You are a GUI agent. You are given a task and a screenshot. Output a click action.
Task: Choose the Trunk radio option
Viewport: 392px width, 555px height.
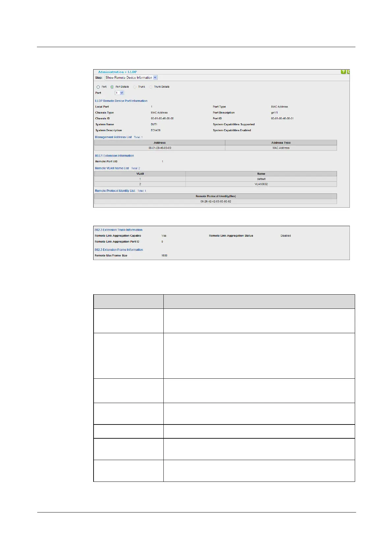click(135, 87)
